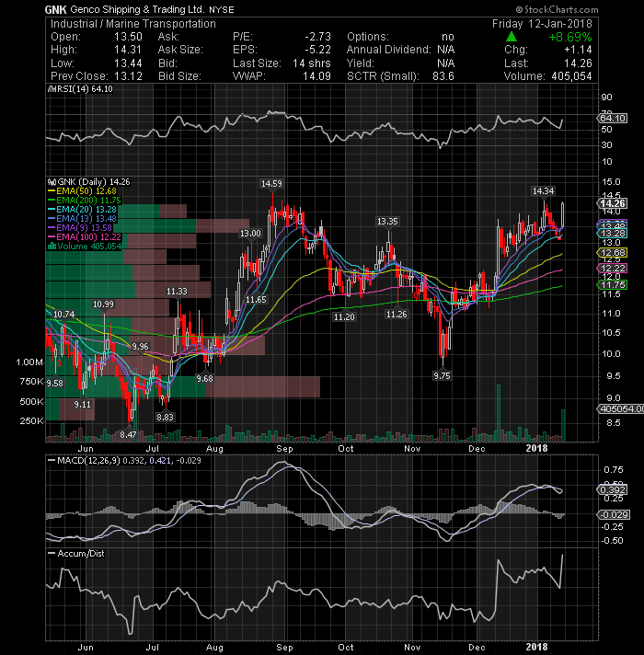The image size is (644, 655).
Task: Click the yellow 12.68 axis tag
Action: click(612, 253)
